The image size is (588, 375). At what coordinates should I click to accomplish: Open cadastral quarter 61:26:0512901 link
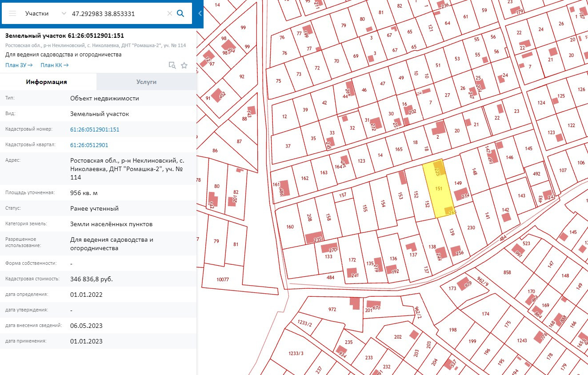(x=89, y=145)
